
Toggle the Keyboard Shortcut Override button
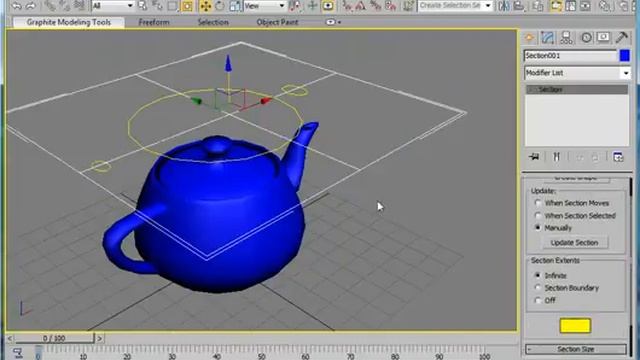pos(328,6)
